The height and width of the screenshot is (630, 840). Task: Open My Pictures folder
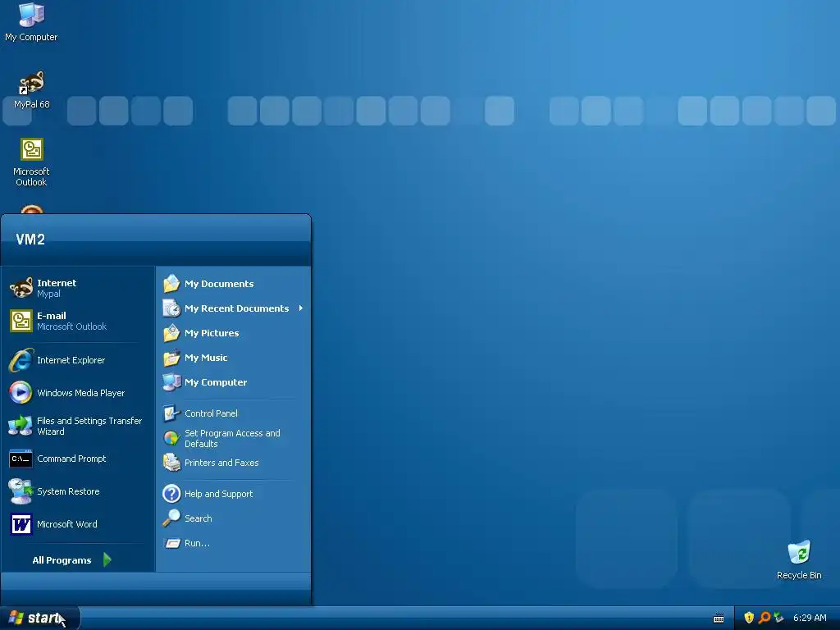coord(233,333)
